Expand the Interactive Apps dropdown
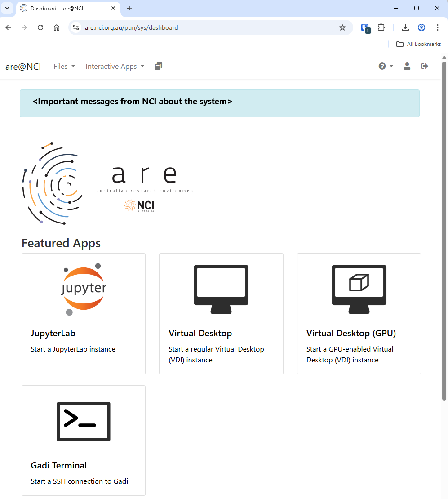The width and height of the screenshot is (448, 499). pos(115,66)
